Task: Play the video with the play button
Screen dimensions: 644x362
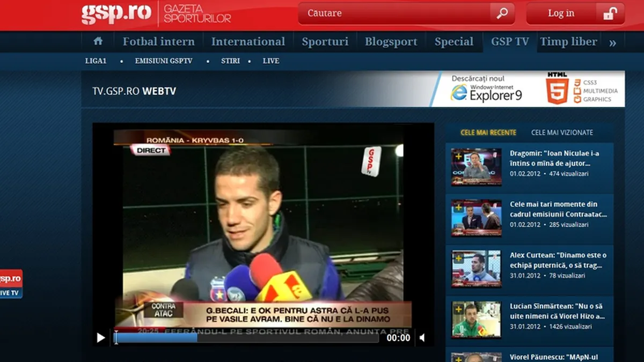Action: tap(101, 337)
